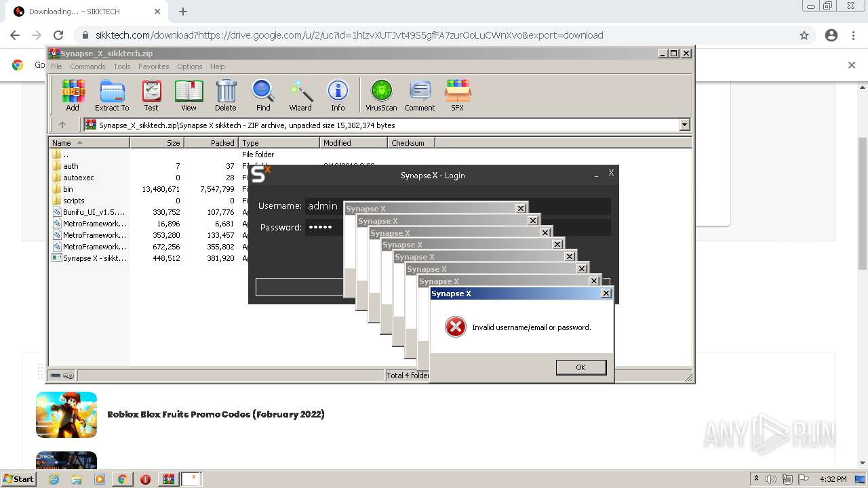868x488 pixels.
Task: Click the Blox Fruits article thumbnail
Action: coord(66,414)
